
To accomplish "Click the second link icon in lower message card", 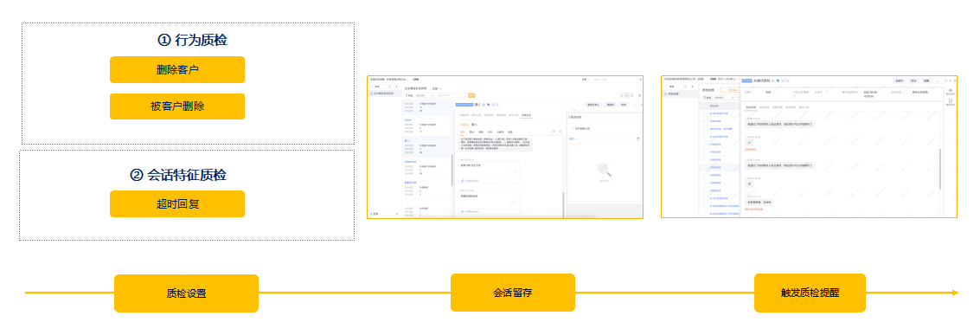I will tap(514, 203).
